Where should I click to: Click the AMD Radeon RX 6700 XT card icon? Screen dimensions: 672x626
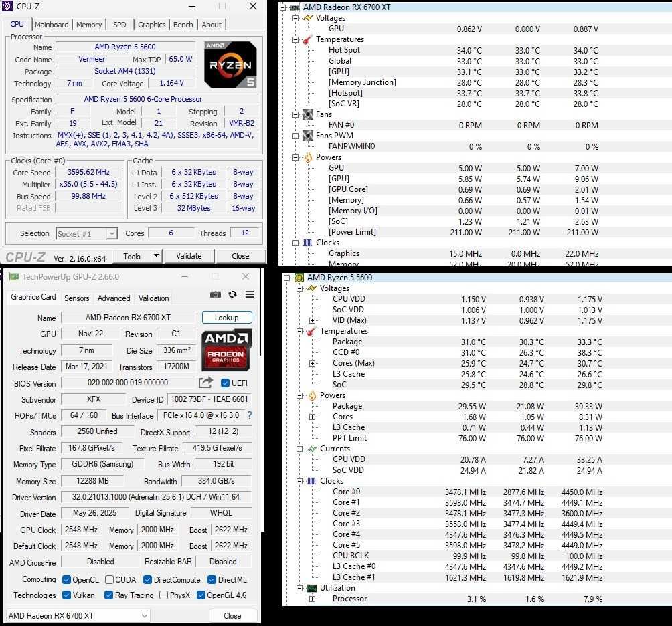(x=295, y=7)
